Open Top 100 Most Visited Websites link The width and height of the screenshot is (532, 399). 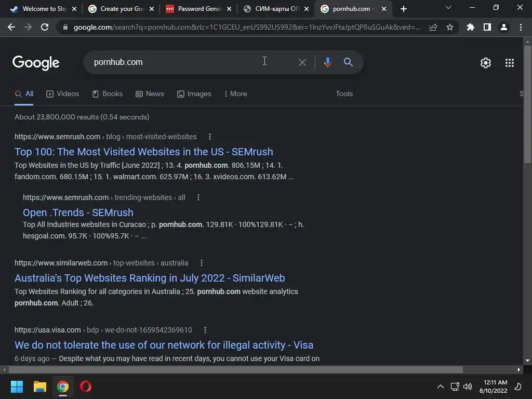point(144,152)
